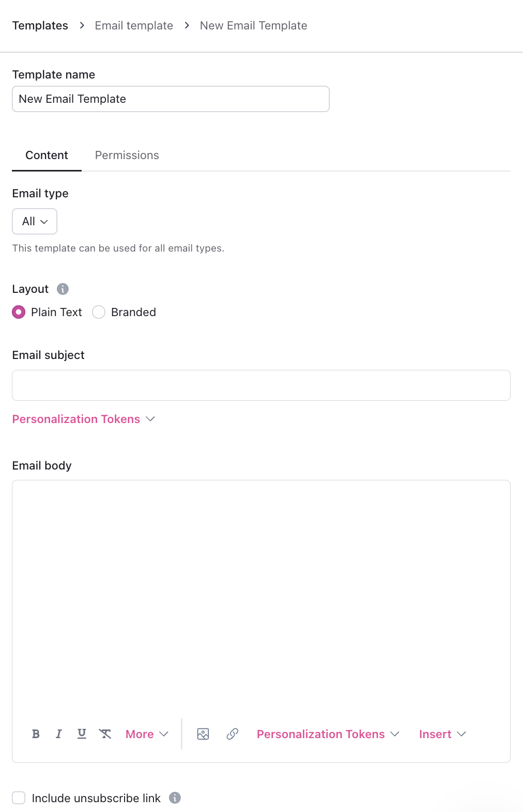523x812 pixels.
Task: Toggle italic formatting in toolbar
Action: tap(59, 734)
